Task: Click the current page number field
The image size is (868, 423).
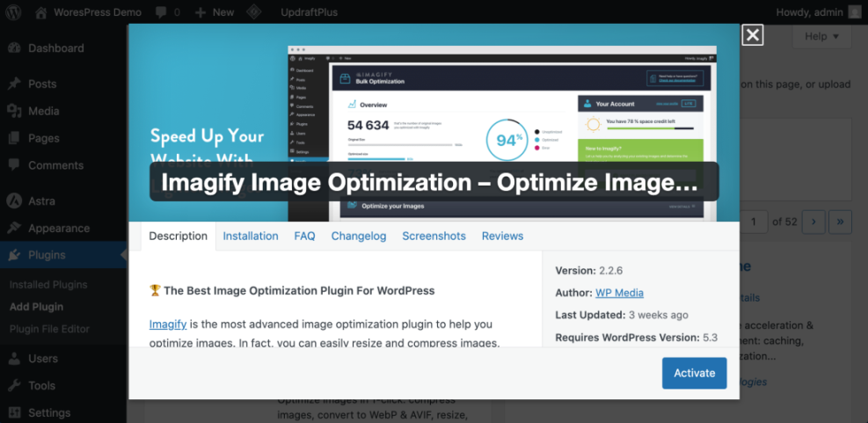Action: point(754,222)
